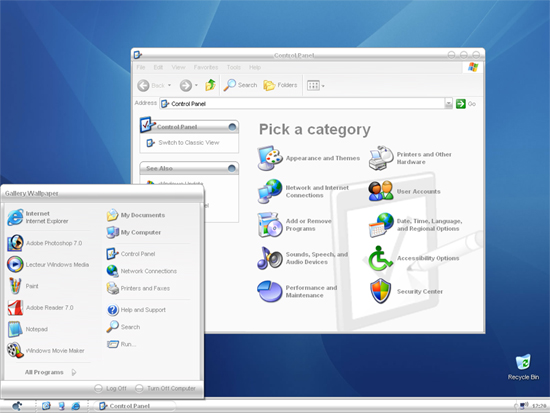Click the Back arrow in Control Panel toolbar
The height and width of the screenshot is (413, 550).
tap(143, 85)
